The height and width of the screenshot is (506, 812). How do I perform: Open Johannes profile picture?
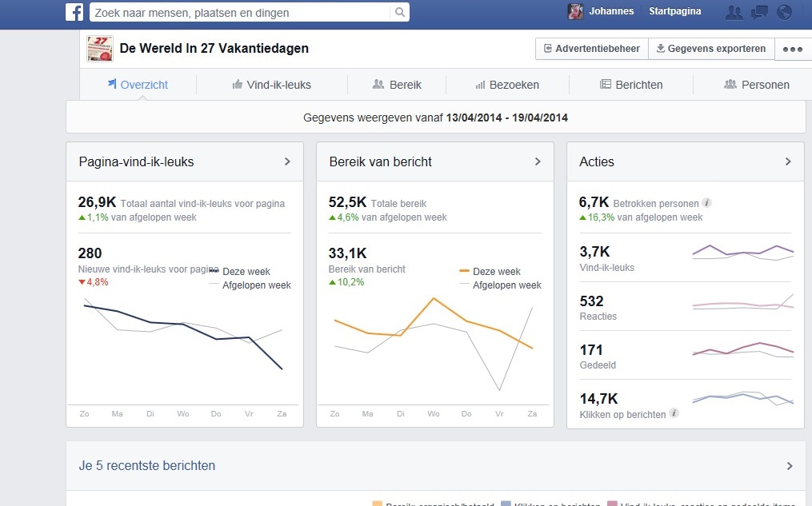point(575,11)
